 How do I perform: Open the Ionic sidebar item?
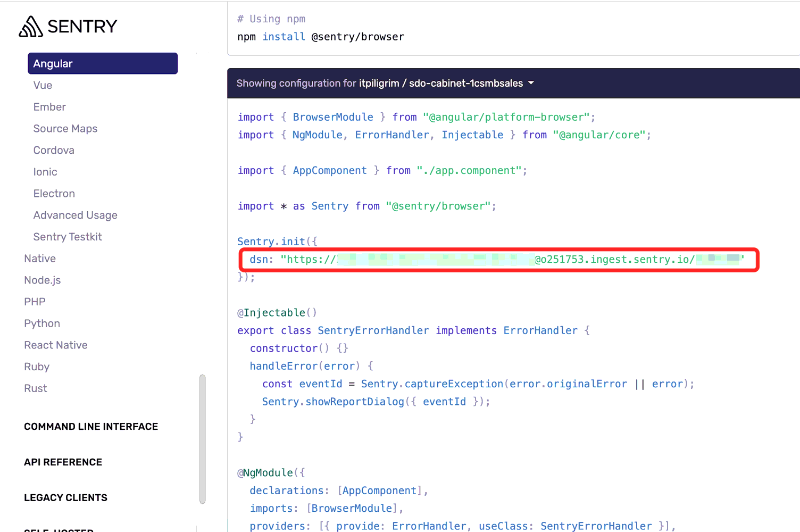pyautogui.click(x=45, y=172)
